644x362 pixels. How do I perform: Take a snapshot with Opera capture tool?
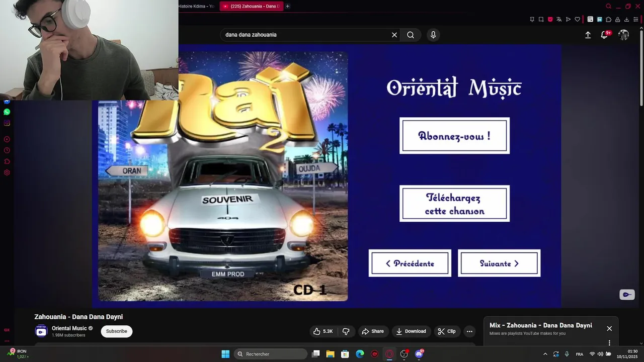coord(541,19)
